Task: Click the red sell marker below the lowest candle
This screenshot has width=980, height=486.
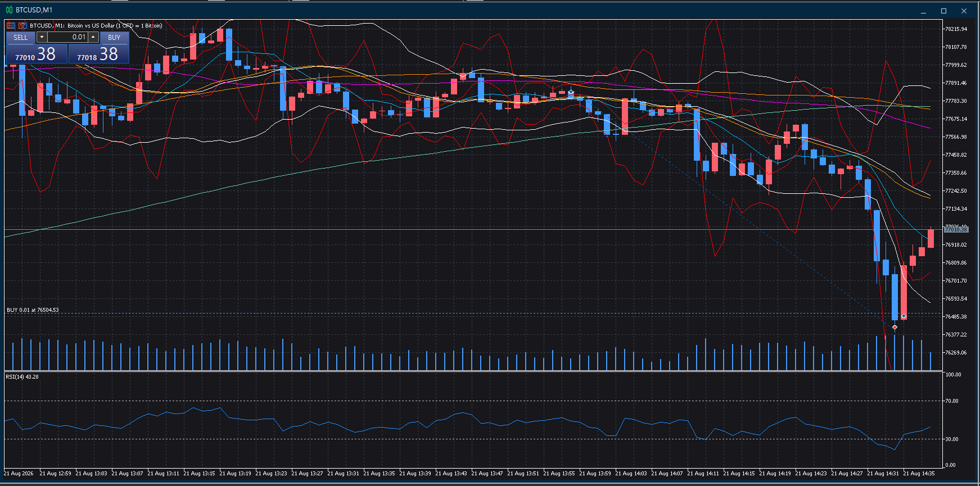Action: tap(895, 327)
